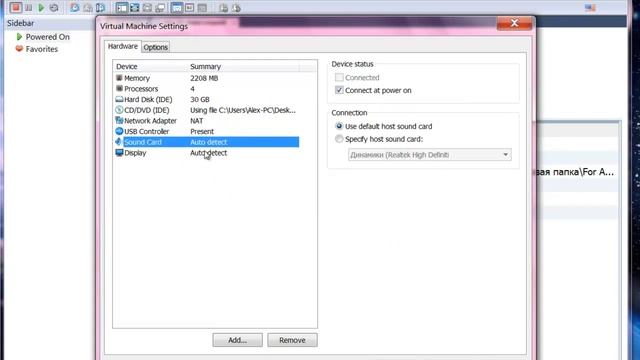Viewport: 640px width, 360px height.
Task: Click the USB Controller device icon
Action: tap(119, 131)
